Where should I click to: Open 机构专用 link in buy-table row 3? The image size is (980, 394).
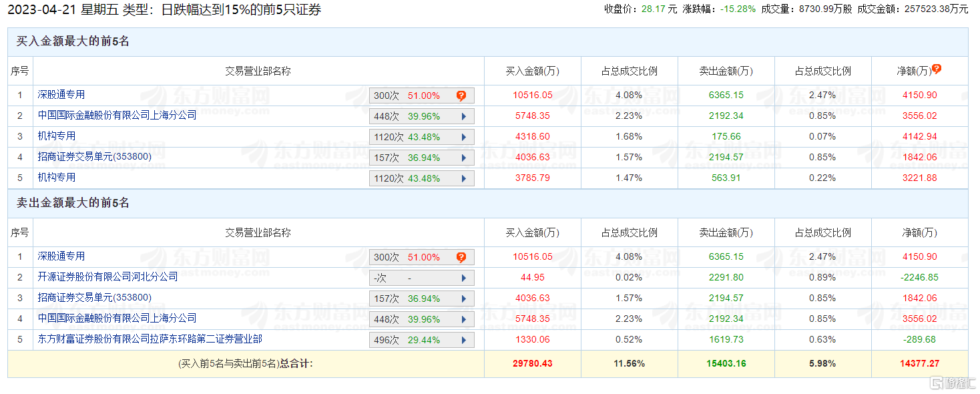pyautogui.click(x=57, y=136)
